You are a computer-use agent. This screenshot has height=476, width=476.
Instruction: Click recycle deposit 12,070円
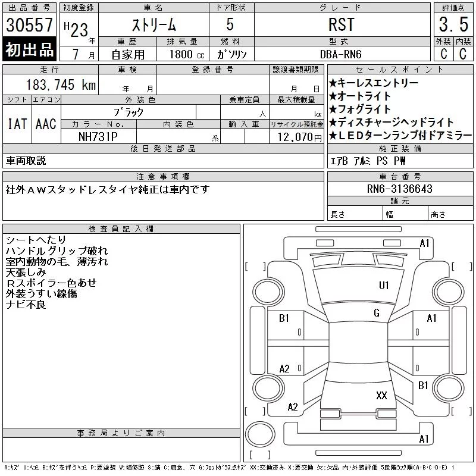(x=299, y=137)
